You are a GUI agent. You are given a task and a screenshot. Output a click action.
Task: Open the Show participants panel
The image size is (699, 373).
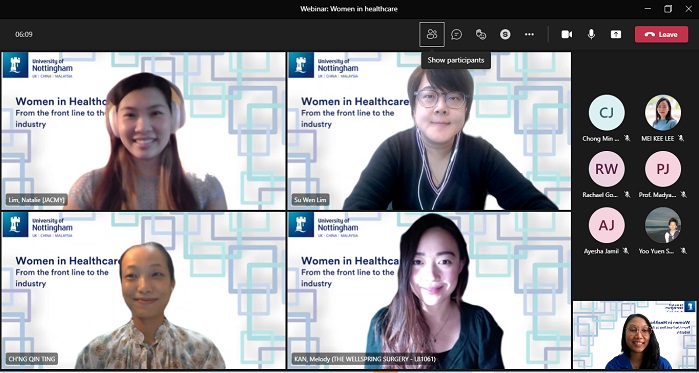point(432,34)
